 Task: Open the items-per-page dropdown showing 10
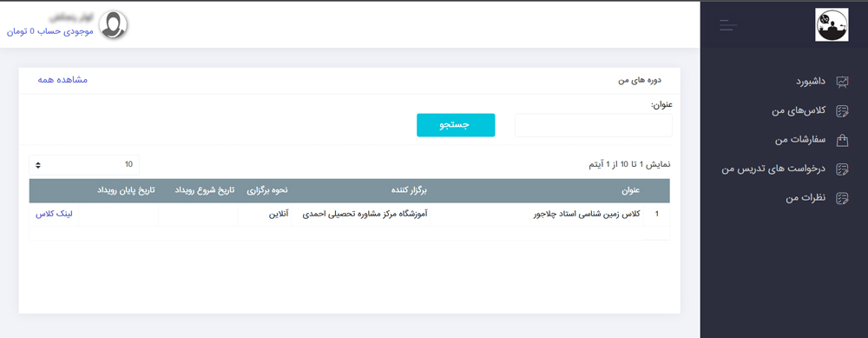(84, 164)
